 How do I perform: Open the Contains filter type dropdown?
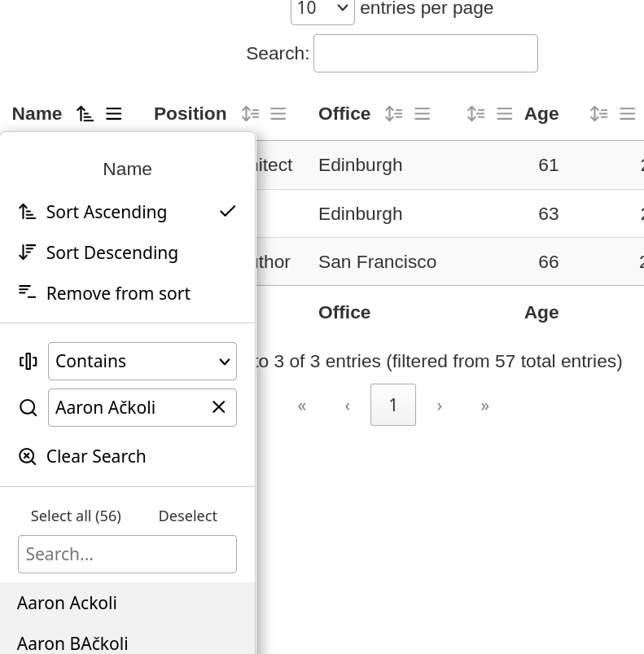click(142, 361)
